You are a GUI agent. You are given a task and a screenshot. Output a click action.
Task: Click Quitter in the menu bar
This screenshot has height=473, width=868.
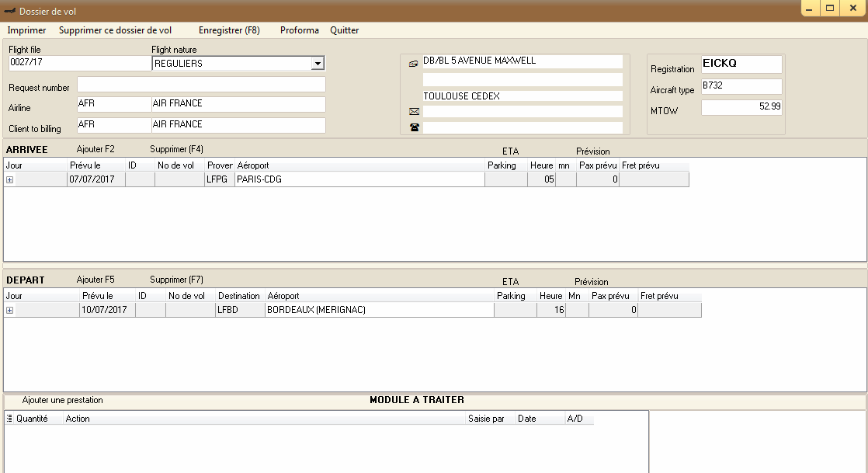click(x=344, y=30)
